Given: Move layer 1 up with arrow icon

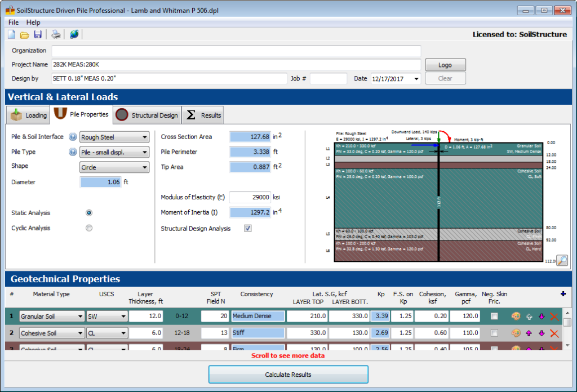Looking at the screenshot, I should (529, 317).
